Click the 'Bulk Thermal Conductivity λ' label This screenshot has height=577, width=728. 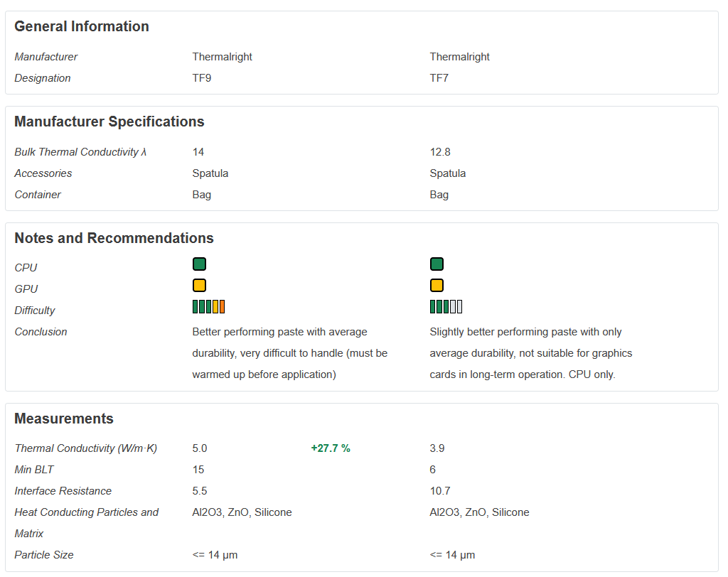pyautogui.click(x=80, y=152)
